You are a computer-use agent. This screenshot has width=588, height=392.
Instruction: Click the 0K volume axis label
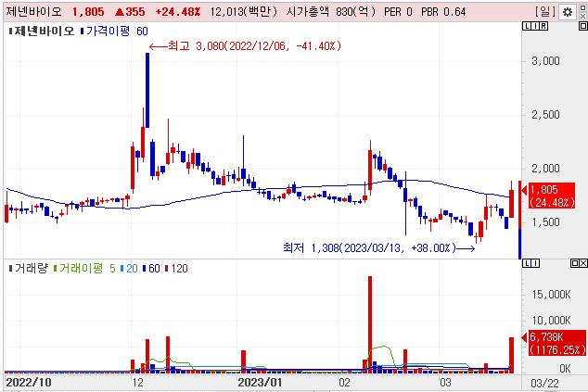click(565, 369)
